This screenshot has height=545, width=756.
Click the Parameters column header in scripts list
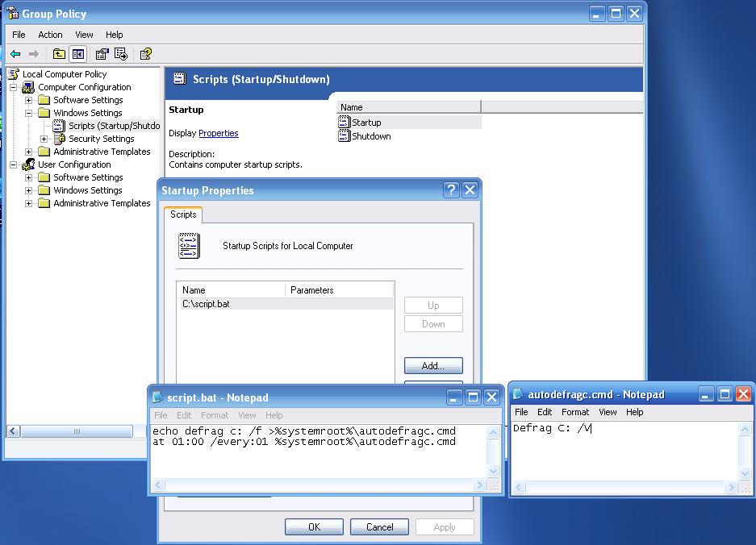(340, 290)
